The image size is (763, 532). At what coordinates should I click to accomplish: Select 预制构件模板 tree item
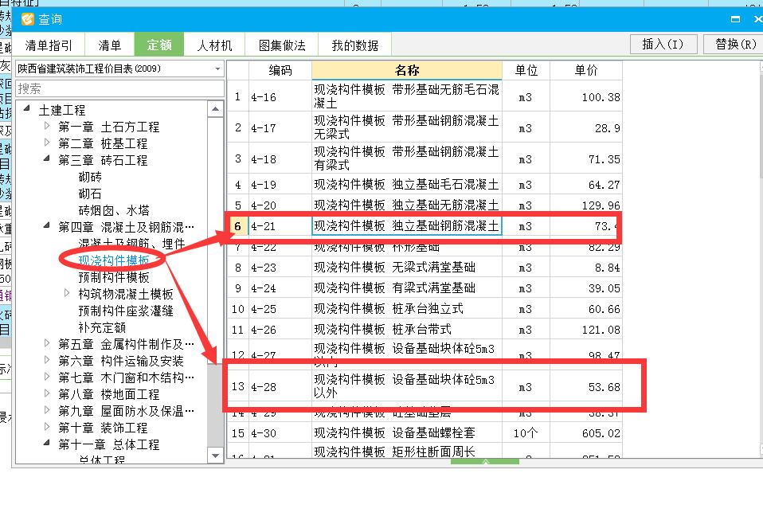click(x=114, y=277)
